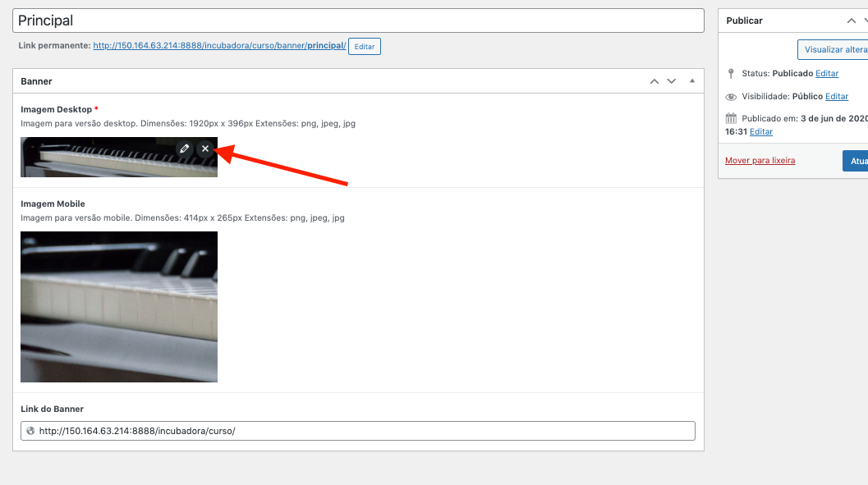Click into the Link do Banner URL field
This screenshot has height=485, width=868.
[361, 431]
